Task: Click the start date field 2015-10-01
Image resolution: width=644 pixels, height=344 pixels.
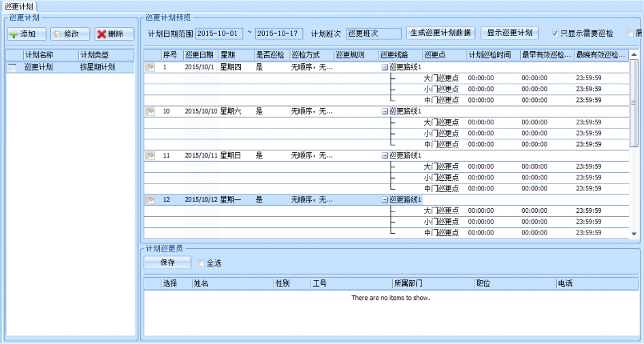Action: (x=219, y=33)
